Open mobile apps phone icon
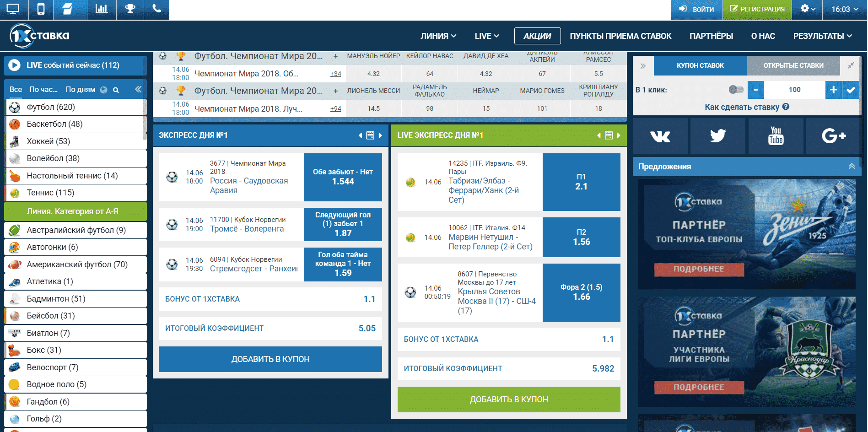 coord(41,9)
